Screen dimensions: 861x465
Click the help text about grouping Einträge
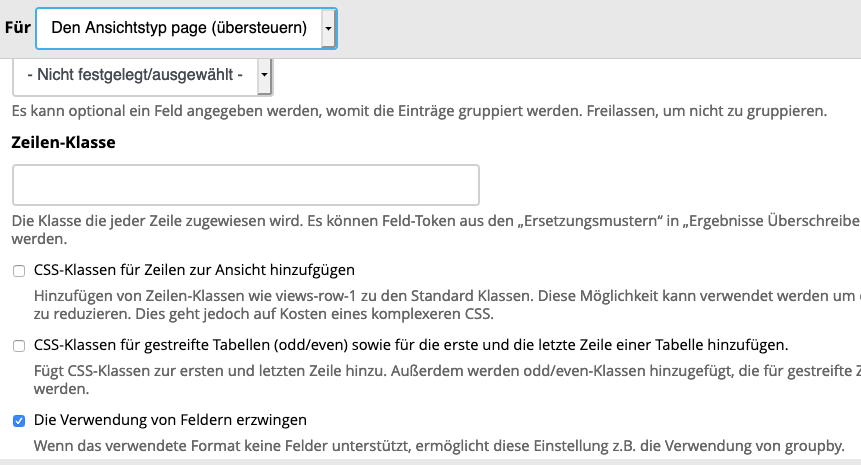(x=419, y=111)
